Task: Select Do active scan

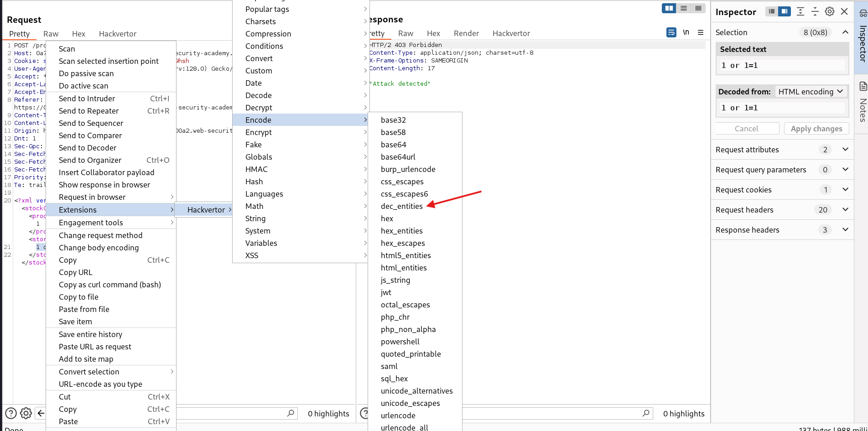Action: (111, 86)
